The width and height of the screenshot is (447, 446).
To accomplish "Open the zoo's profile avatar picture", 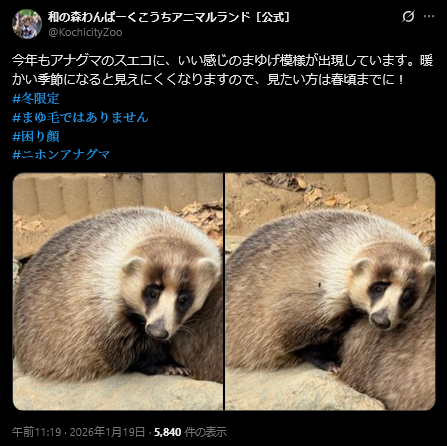I will 27,24.
